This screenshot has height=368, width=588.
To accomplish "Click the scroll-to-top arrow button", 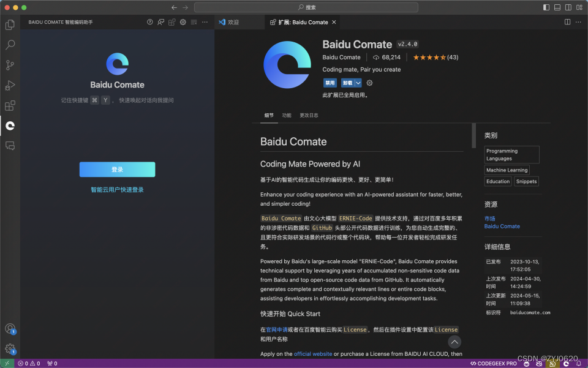I will 454,342.
